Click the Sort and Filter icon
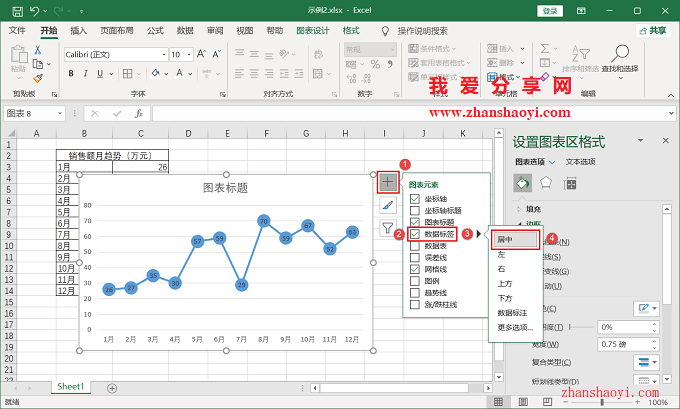This screenshot has height=409, width=680. tap(580, 53)
